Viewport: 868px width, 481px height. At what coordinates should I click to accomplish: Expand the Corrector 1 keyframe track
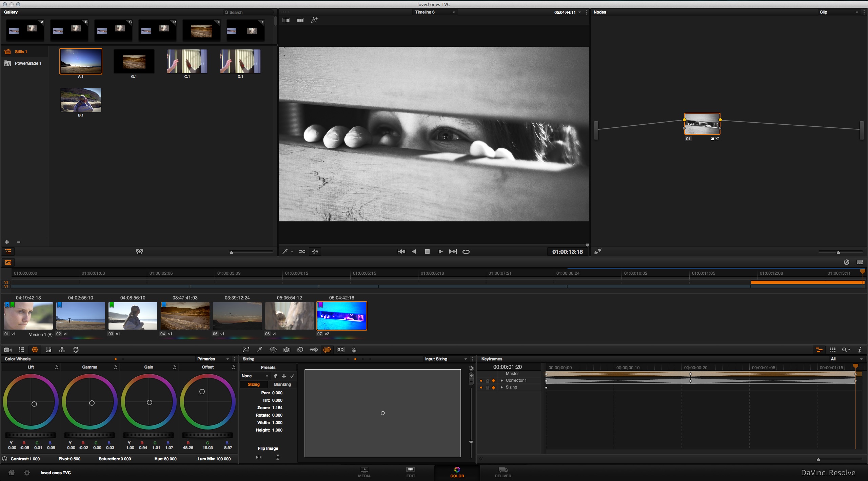click(502, 380)
